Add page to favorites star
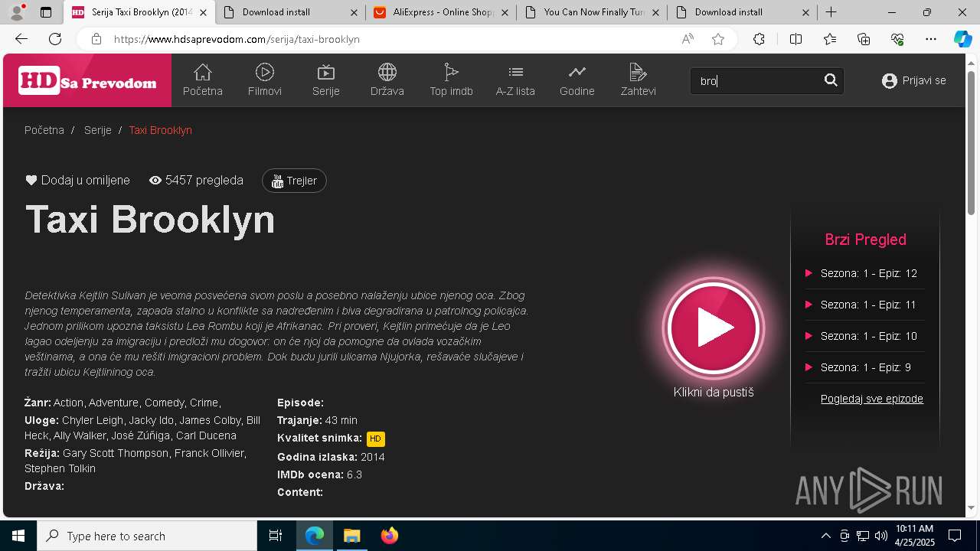 tap(718, 39)
